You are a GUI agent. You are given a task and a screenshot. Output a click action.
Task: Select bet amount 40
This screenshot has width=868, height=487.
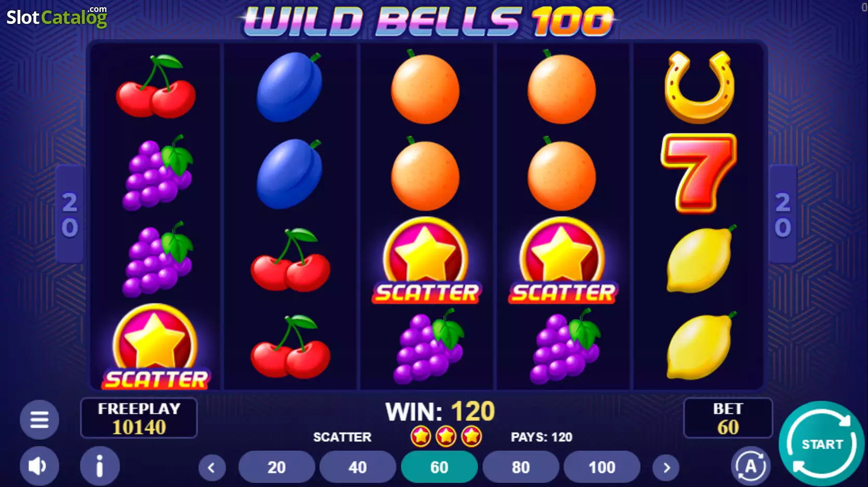(x=358, y=467)
